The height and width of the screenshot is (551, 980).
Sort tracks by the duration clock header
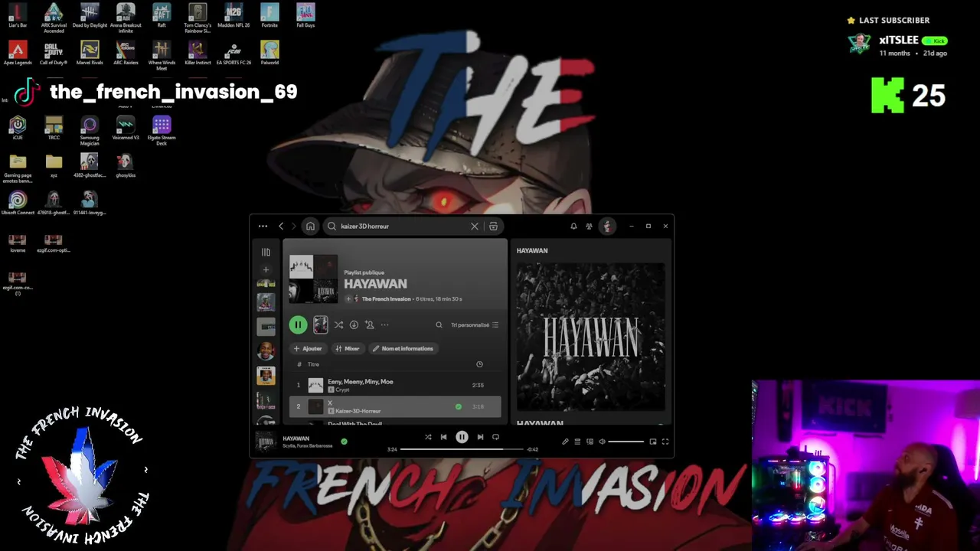click(x=479, y=364)
